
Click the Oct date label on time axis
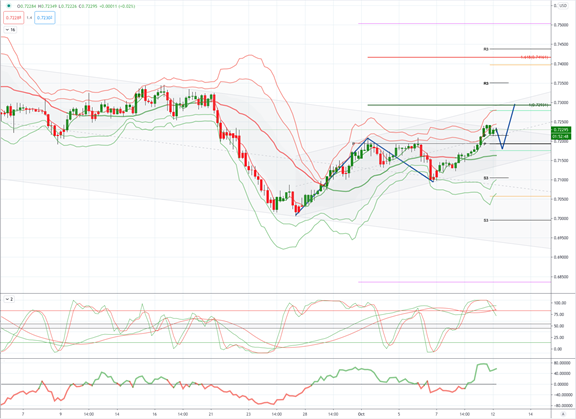tap(361, 414)
